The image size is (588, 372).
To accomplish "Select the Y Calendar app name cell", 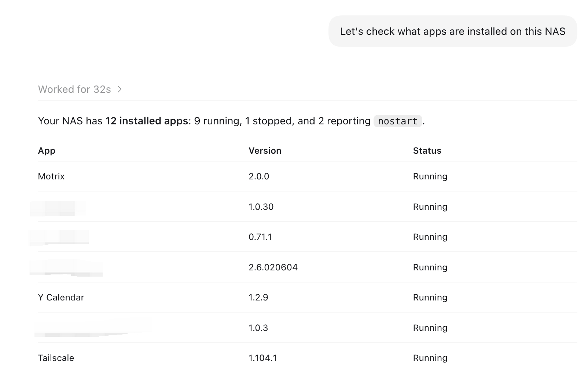I will click(x=61, y=297).
